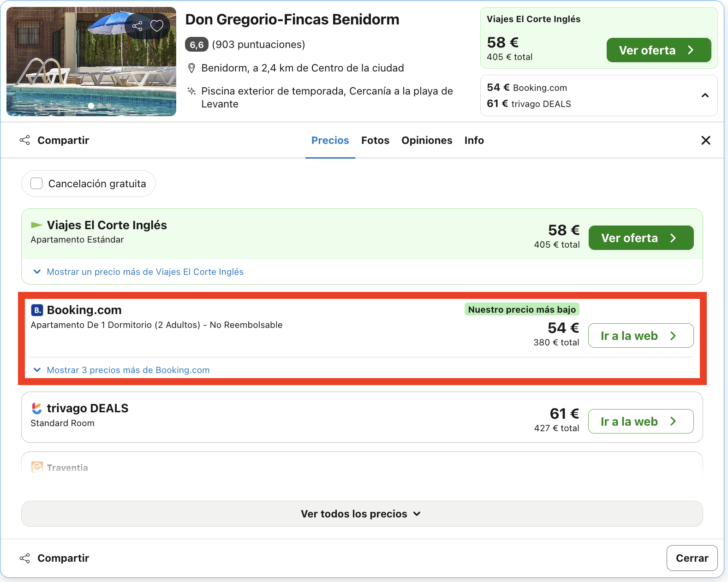Click the Traventia provider name
This screenshot has width=728, height=582.
coord(67,468)
